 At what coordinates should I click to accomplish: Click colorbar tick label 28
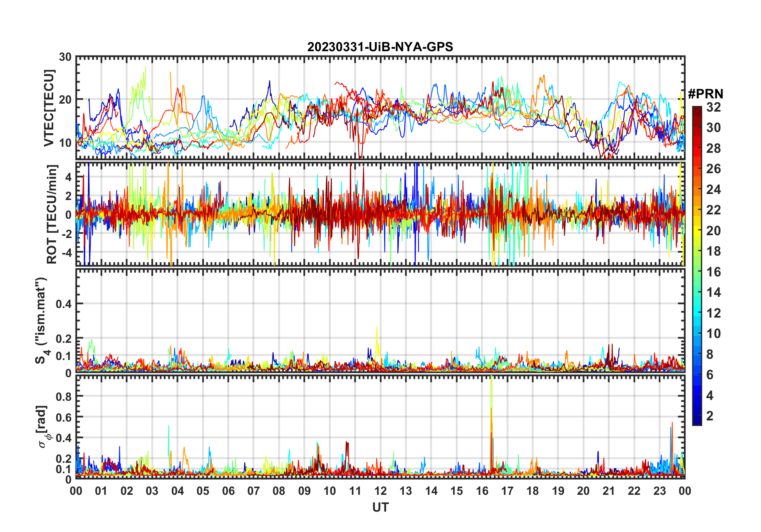pyautogui.click(x=713, y=148)
